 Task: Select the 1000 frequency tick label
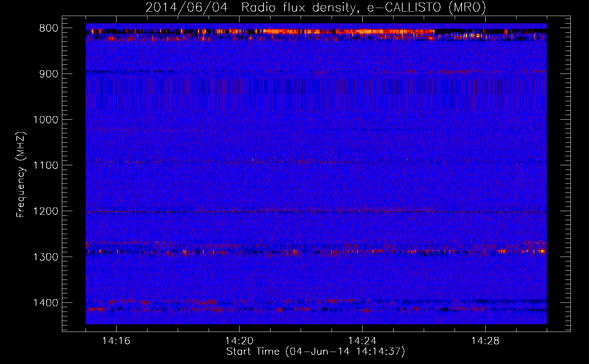click(46, 120)
